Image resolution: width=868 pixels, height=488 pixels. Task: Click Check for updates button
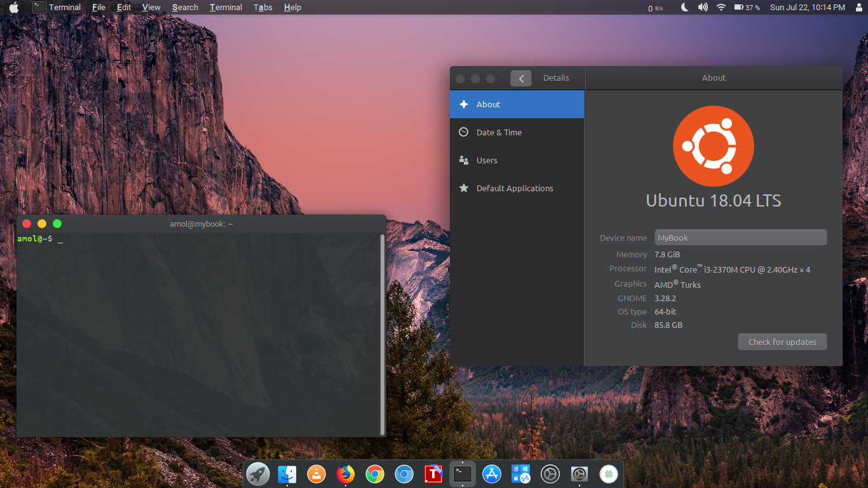[x=782, y=342]
